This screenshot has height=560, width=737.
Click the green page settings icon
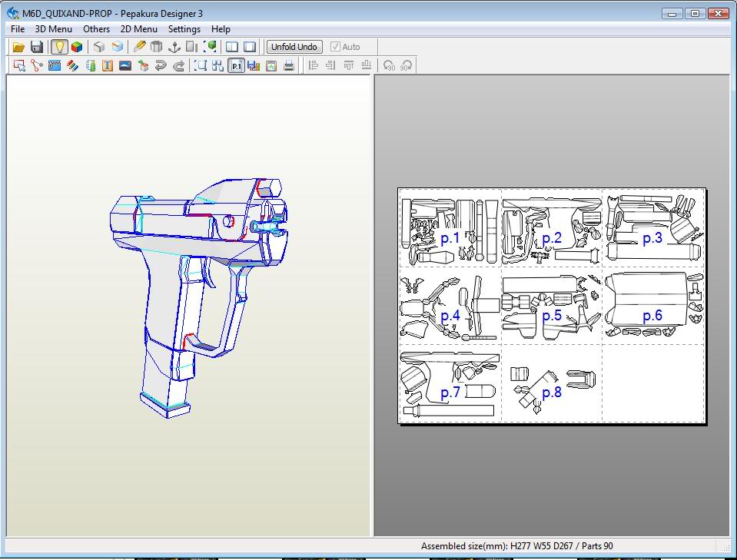(x=271, y=65)
